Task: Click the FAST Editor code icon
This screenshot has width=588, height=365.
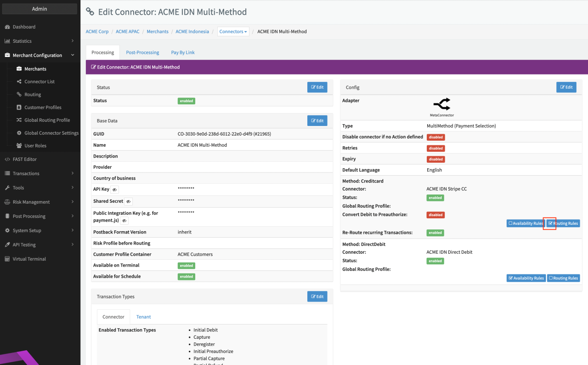Action: [7, 160]
